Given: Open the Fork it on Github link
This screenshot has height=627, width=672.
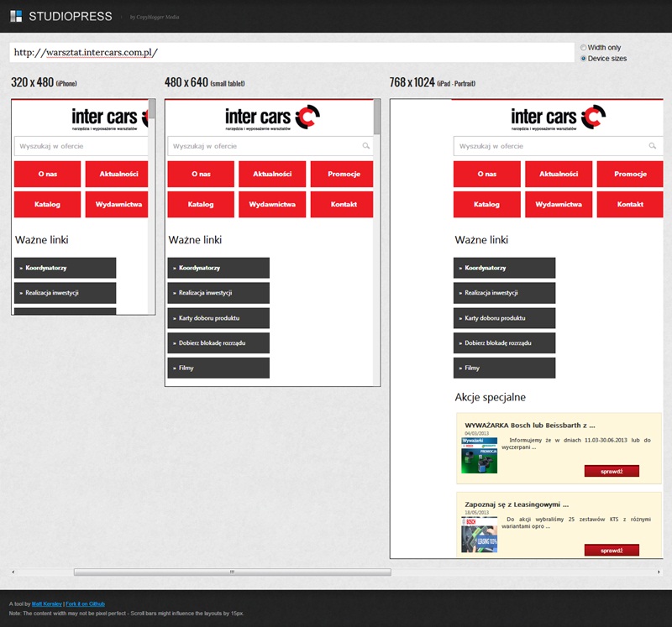Looking at the screenshot, I should pos(86,604).
